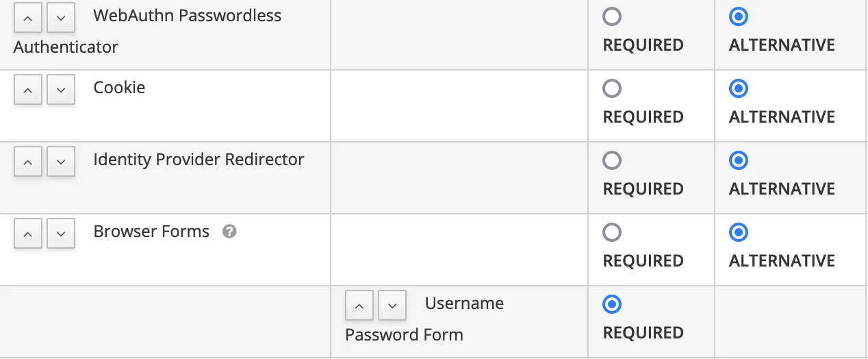
Task: Lower the Cookie execution priority
Action: pyautogui.click(x=61, y=90)
